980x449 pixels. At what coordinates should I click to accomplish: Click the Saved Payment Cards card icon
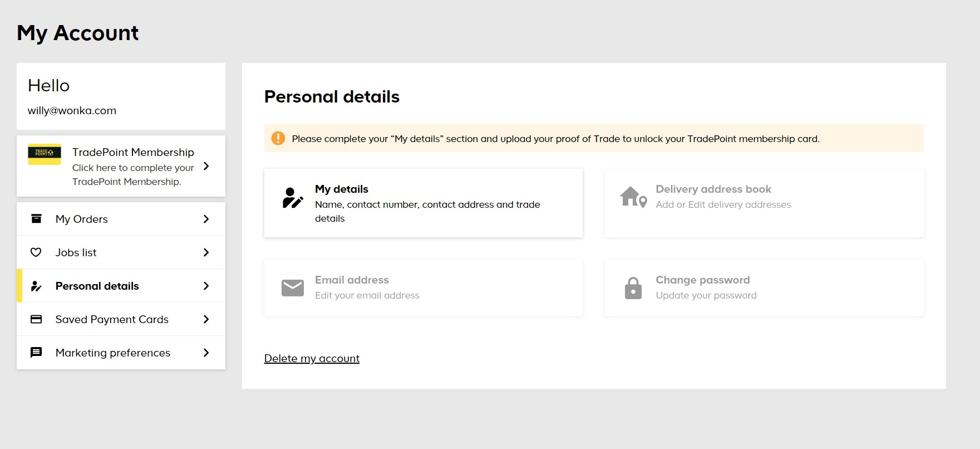coord(36,319)
